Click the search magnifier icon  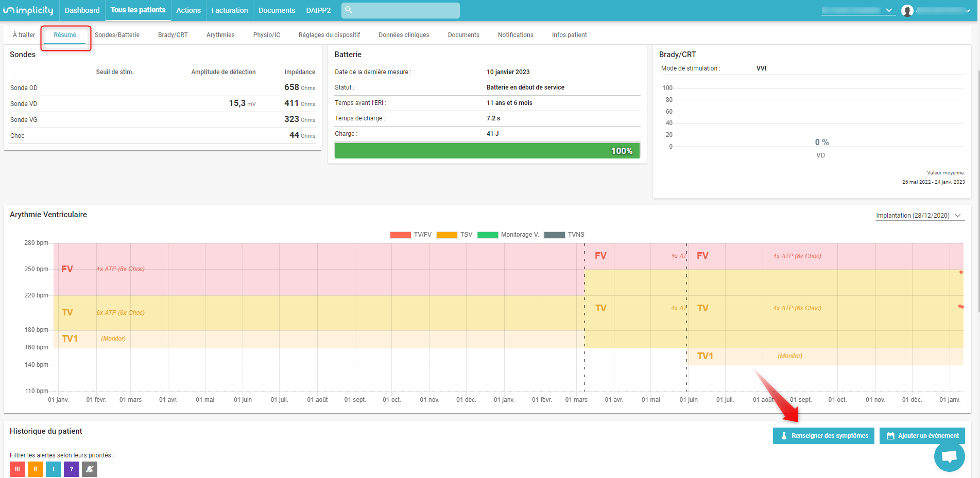[x=349, y=10]
